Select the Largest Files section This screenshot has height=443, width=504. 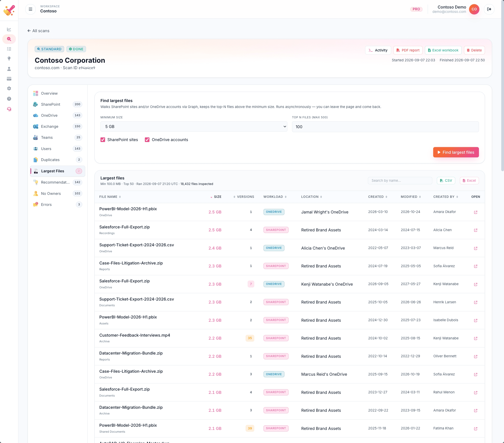[57, 171]
